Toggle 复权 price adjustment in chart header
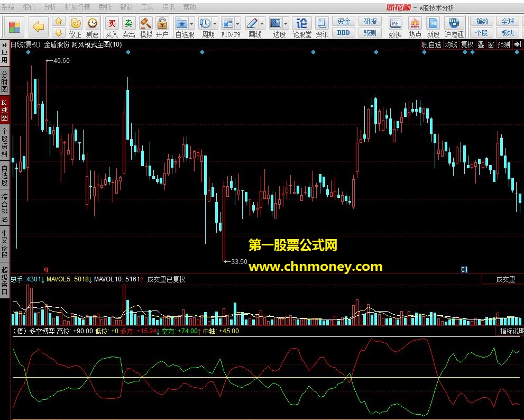The width and height of the screenshot is (524, 420). coord(467,44)
